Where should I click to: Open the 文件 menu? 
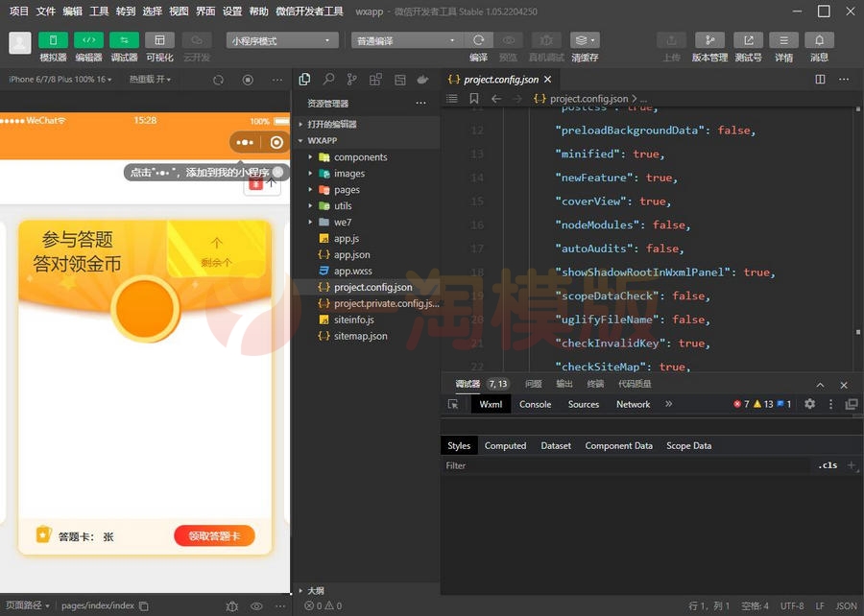pyautogui.click(x=46, y=11)
